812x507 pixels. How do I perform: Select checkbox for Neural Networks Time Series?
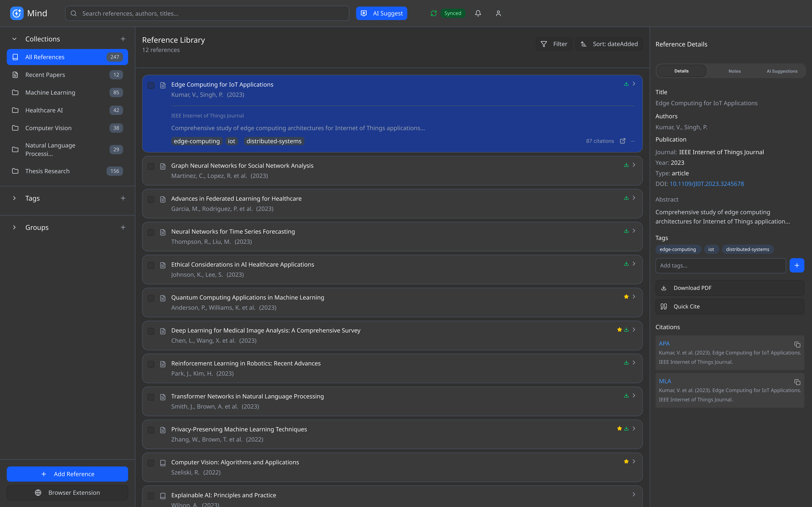click(x=151, y=232)
